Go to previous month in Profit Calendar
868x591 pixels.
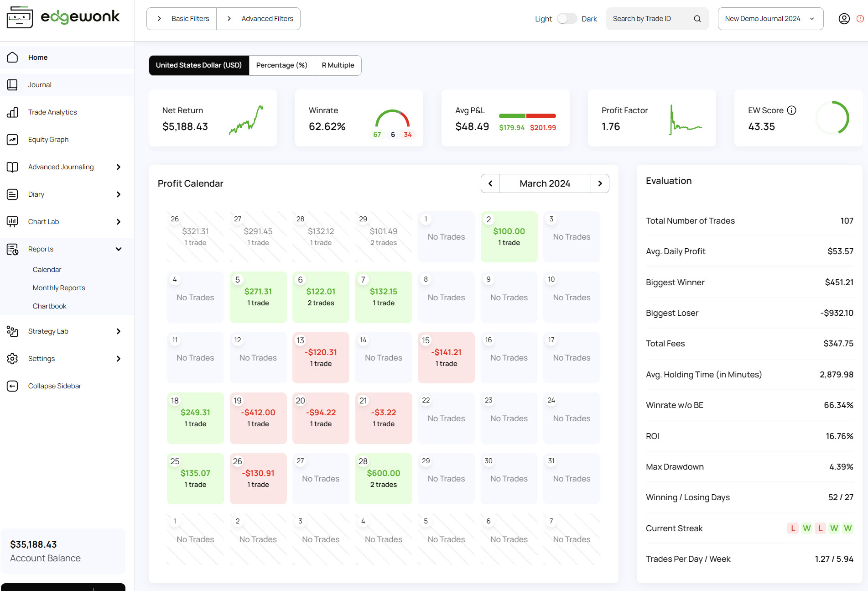[490, 183]
